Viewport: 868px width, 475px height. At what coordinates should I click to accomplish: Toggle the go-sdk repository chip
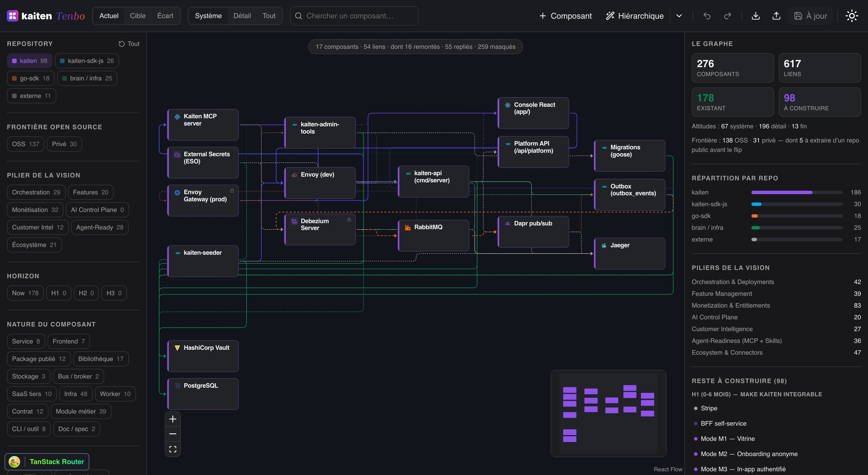point(31,78)
